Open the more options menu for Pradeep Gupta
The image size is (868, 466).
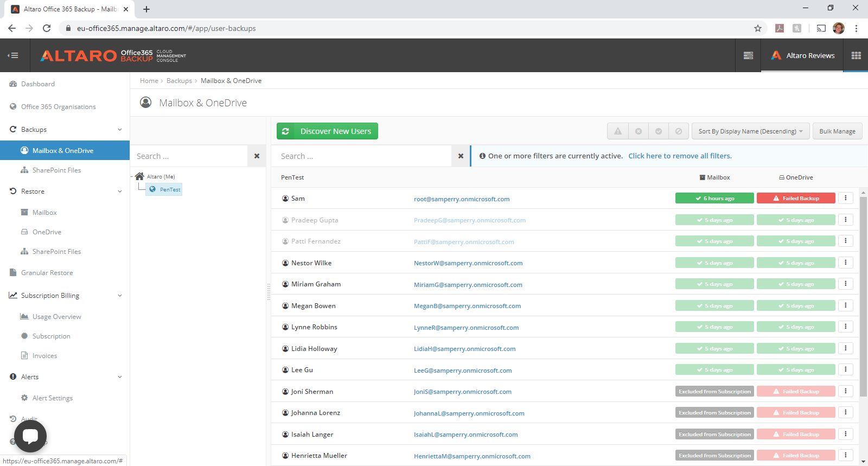click(x=845, y=220)
